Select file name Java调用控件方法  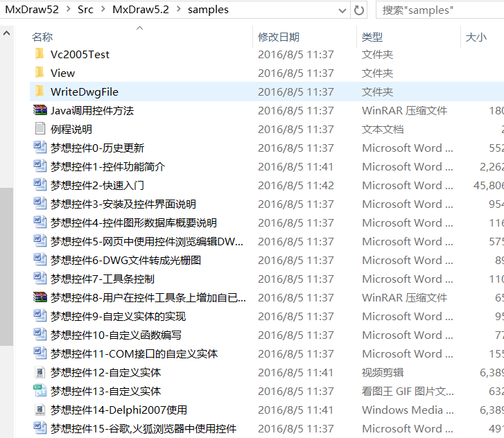[x=92, y=111]
